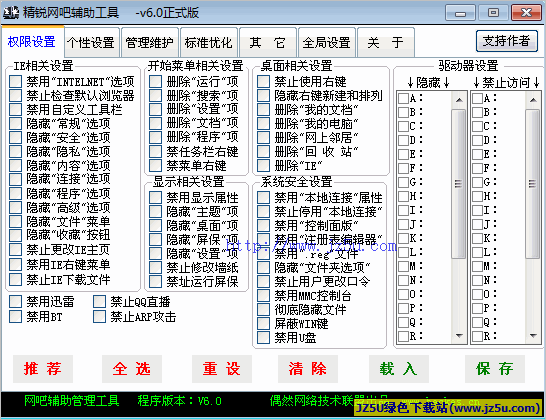Click the 推荐 button
Screen dimensions: 546x420
(x=43, y=369)
